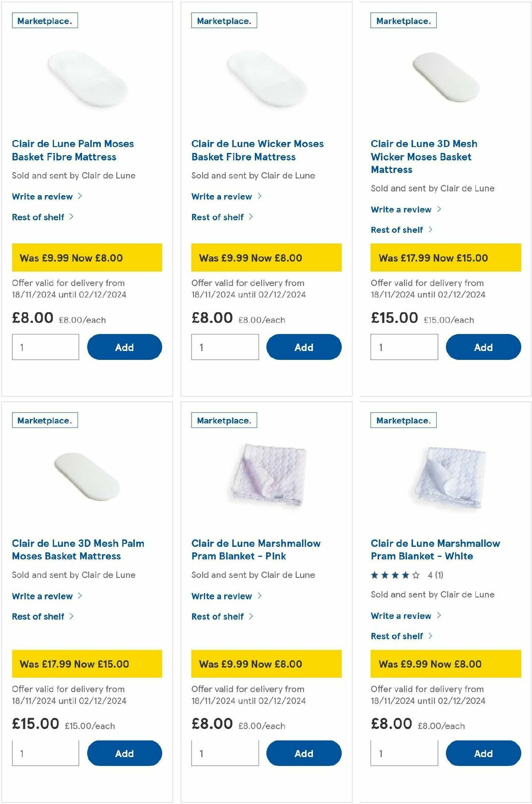The width and height of the screenshot is (532, 804).
Task: Add the Marshmallow Pram Blanket Pink to basket
Action: 304,753
